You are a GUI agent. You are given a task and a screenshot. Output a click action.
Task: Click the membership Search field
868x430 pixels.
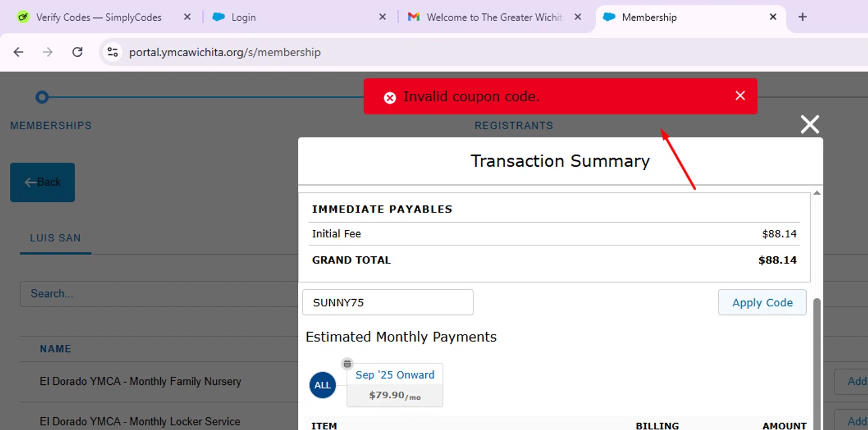pyautogui.click(x=159, y=294)
